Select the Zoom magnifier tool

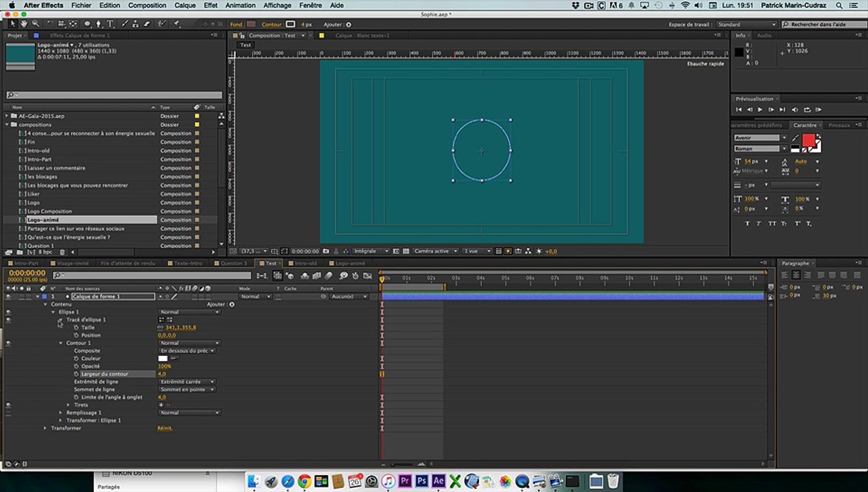[x=36, y=24]
